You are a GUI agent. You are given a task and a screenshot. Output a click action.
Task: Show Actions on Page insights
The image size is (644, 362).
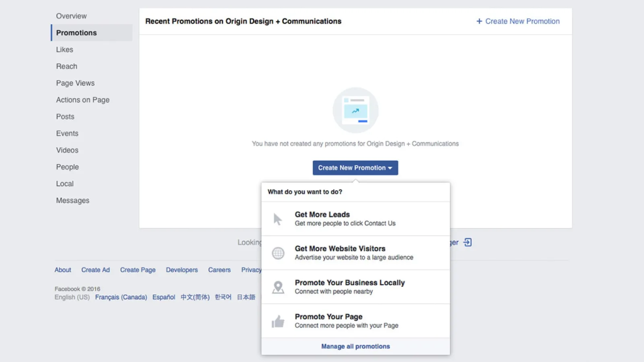[83, 100]
